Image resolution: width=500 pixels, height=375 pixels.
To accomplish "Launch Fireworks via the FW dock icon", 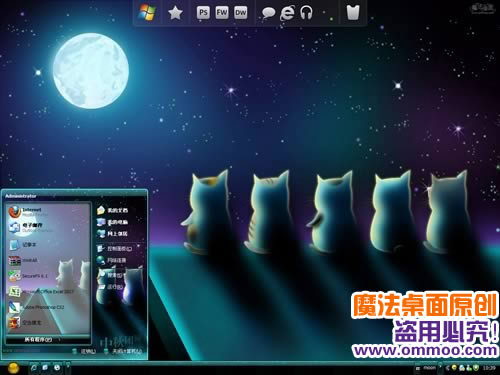I will pos(222,13).
